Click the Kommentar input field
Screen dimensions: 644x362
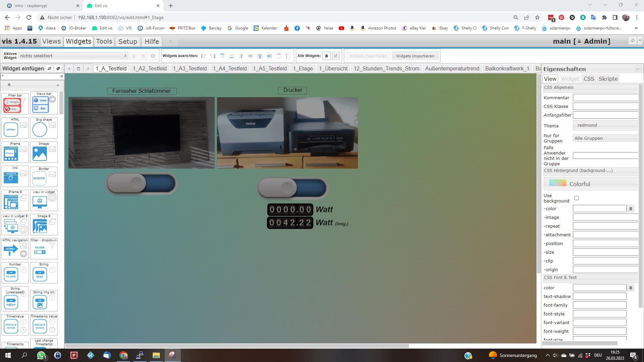[605, 98]
